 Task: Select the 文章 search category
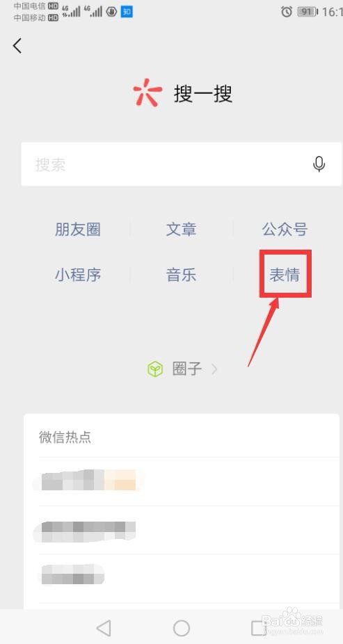tap(181, 230)
